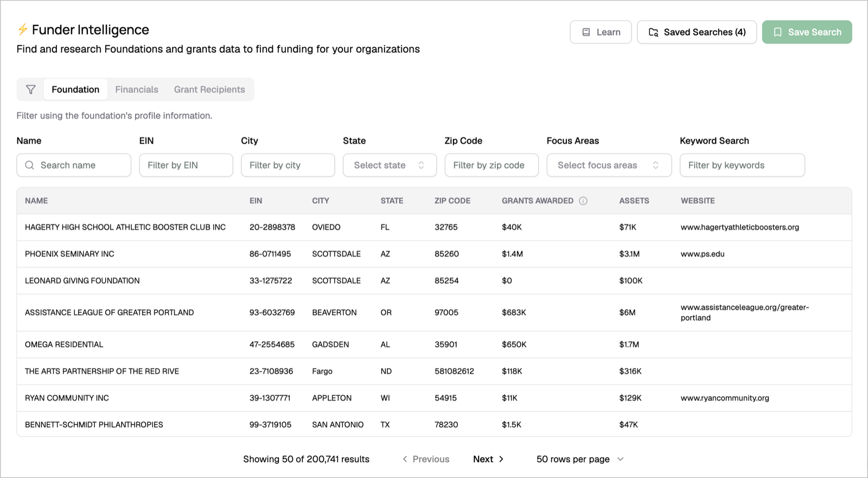Open the Omega Residential row
Image resolution: width=868 pixels, height=478 pixels.
click(x=434, y=345)
